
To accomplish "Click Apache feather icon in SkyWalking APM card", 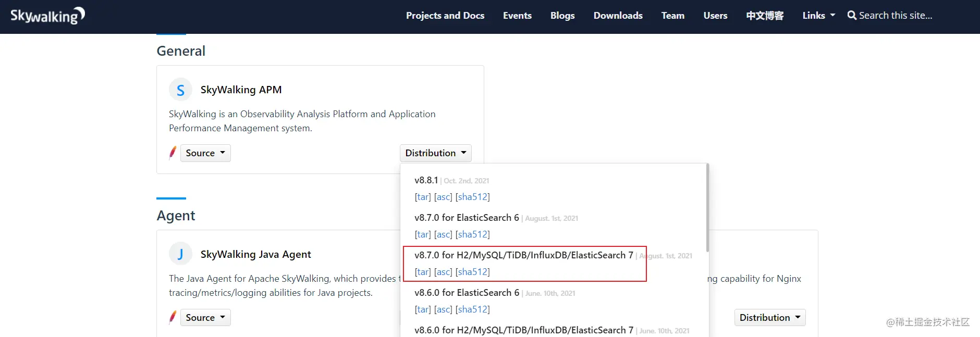I will (x=173, y=153).
